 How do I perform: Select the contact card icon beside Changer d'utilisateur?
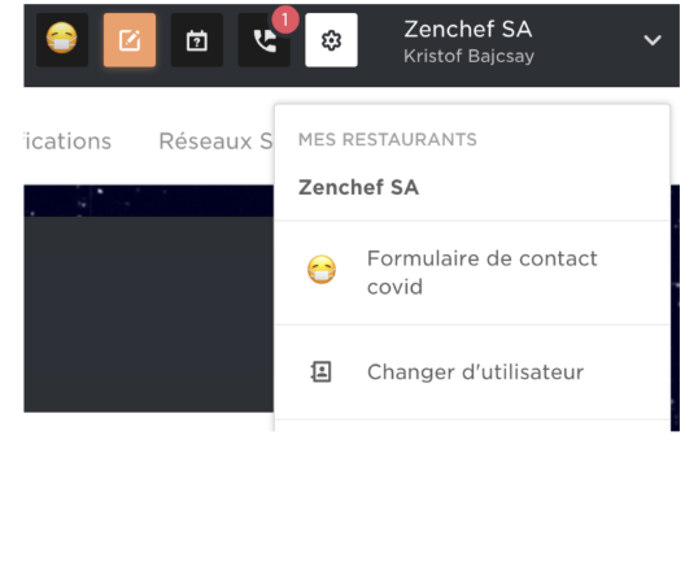321,372
